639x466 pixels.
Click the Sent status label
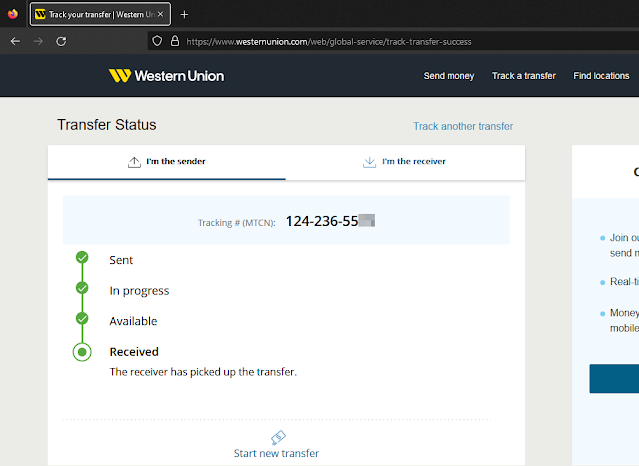point(121,260)
